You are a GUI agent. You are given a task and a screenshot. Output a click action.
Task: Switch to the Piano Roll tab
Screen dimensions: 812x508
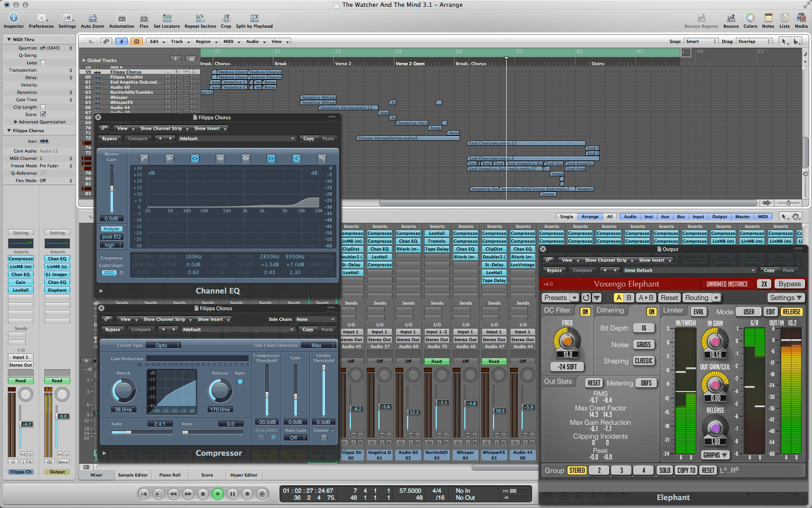[170, 475]
